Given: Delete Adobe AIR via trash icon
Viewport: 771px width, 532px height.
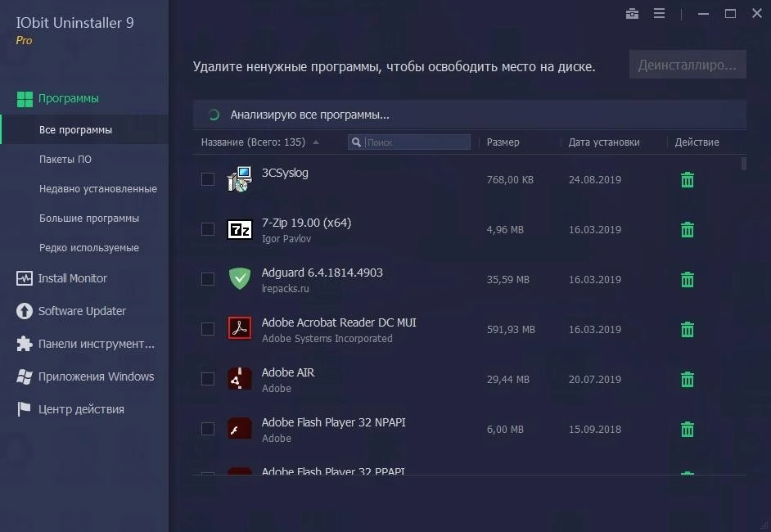Looking at the screenshot, I should point(687,380).
